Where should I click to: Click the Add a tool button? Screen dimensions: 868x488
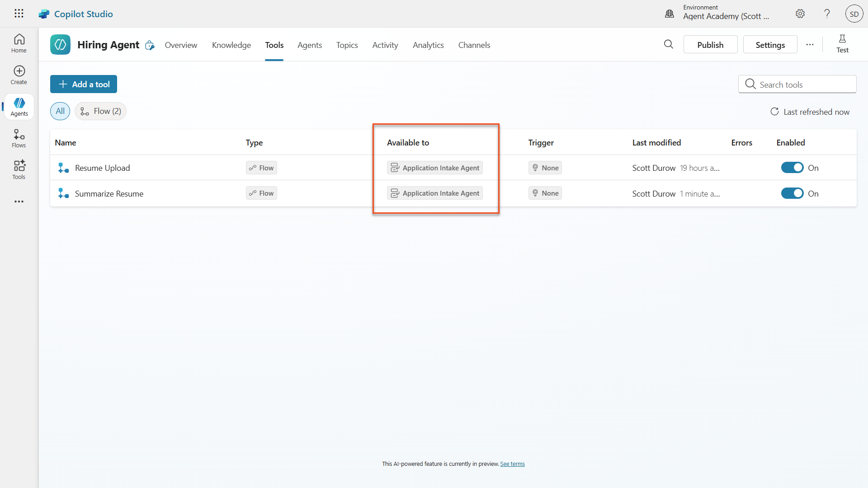(84, 84)
